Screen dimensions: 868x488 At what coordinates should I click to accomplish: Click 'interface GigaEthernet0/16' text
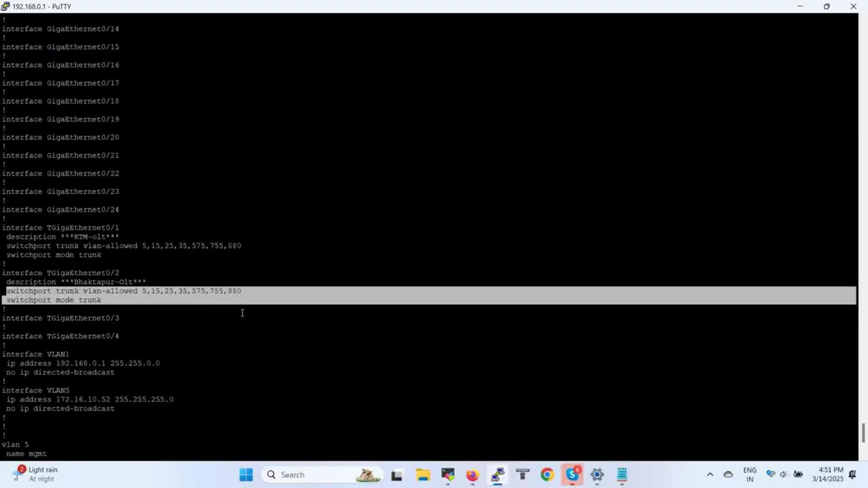coord(60,65)
